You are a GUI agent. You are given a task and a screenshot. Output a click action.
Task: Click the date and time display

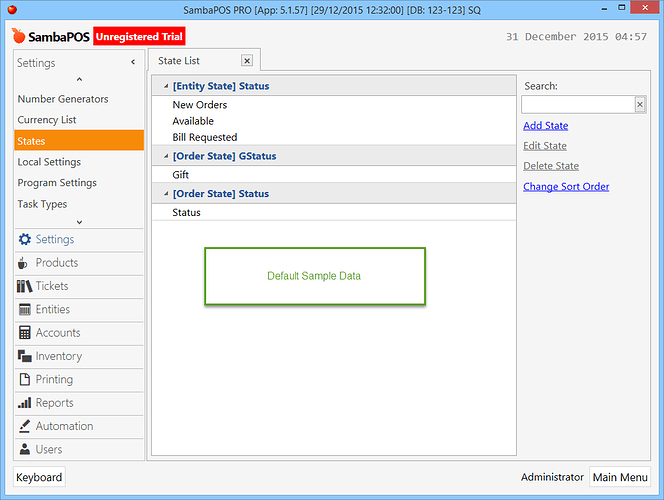pyautogui.click(x=576, y=37)
